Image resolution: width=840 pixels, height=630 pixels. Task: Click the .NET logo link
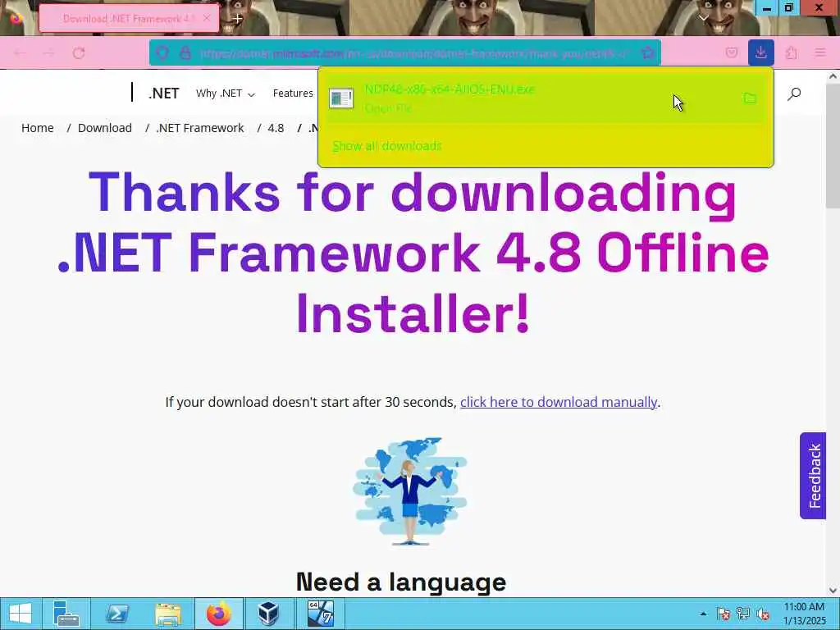[163, 94]
